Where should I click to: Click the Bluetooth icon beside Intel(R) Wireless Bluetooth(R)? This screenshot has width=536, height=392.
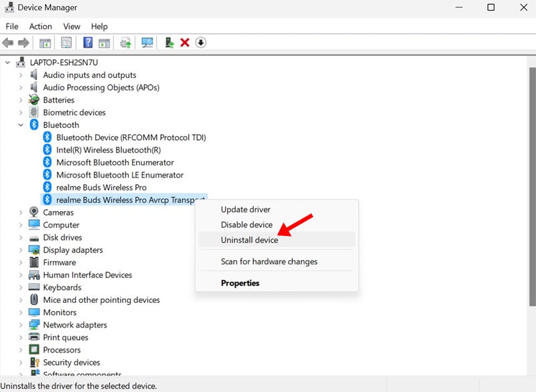pyautogui.click(x=48, y=150)
